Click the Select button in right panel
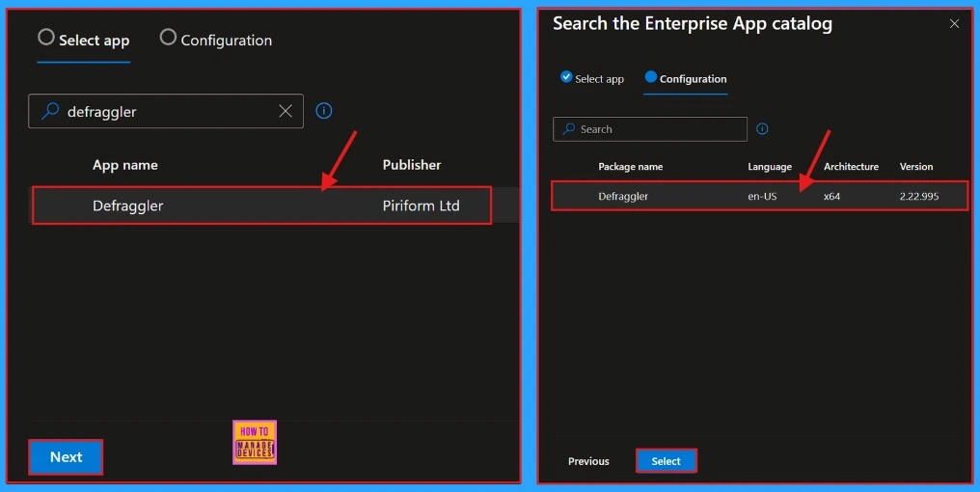This screenshot has width=980, height=492. point(666,461)
